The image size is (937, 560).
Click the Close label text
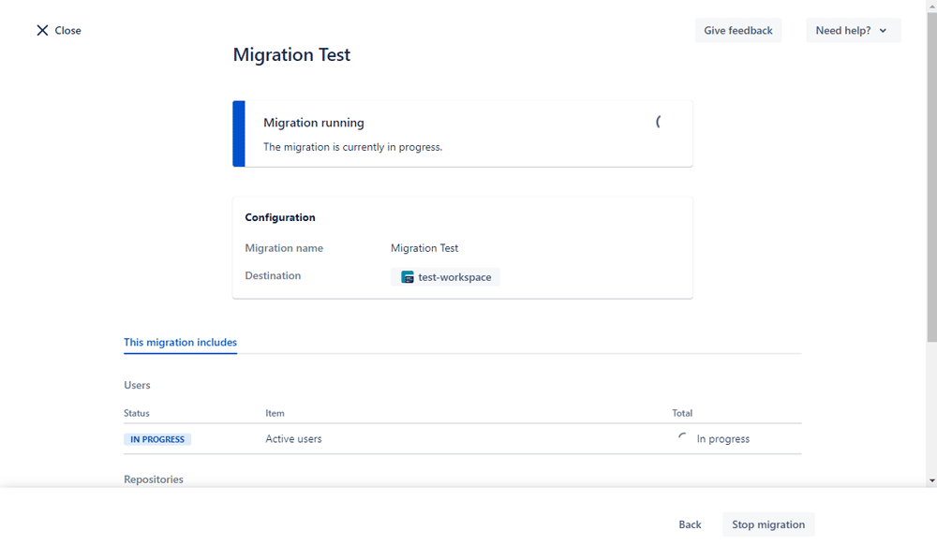point(67,31)
